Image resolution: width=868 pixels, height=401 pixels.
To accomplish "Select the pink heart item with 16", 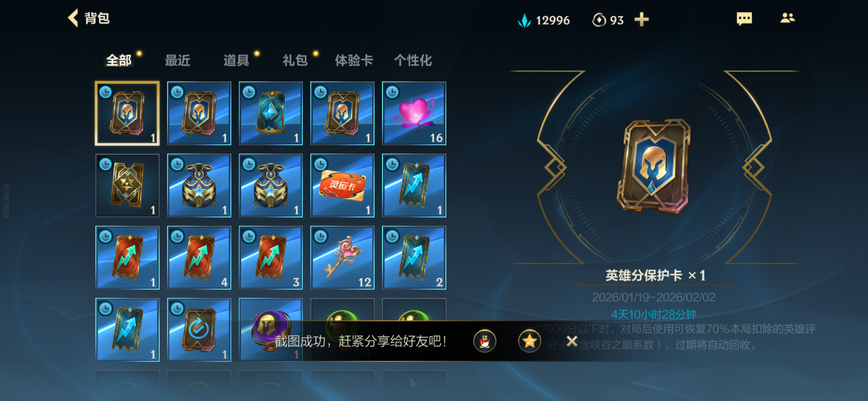I will (x=414, y=113).
